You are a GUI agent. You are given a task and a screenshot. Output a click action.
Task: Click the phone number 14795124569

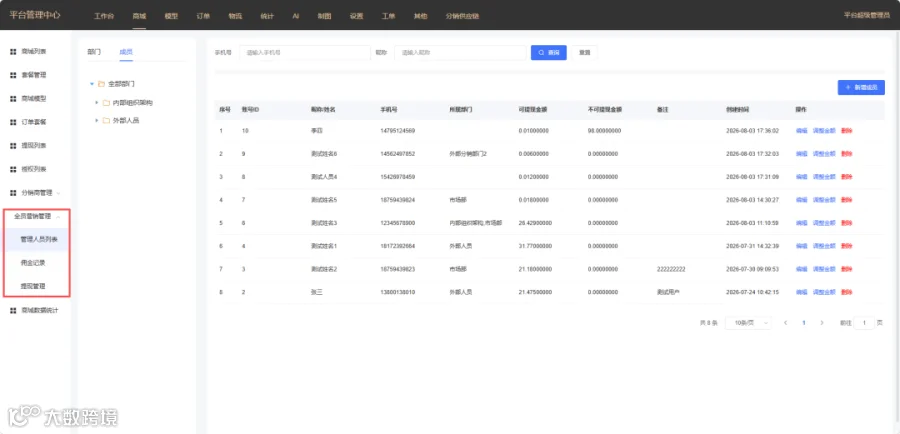[x=397, y=131]
